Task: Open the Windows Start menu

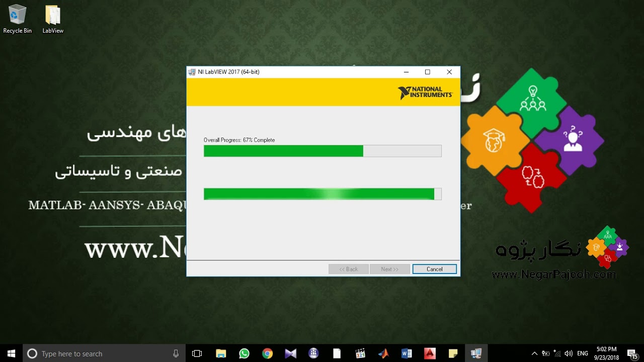Action: pos(11,353)
